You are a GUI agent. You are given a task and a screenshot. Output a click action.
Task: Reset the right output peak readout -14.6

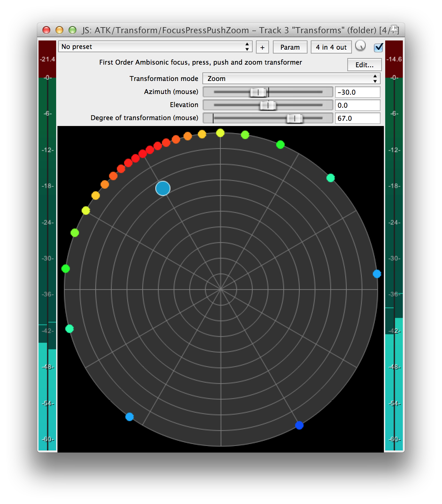click(x=394, y=59)
